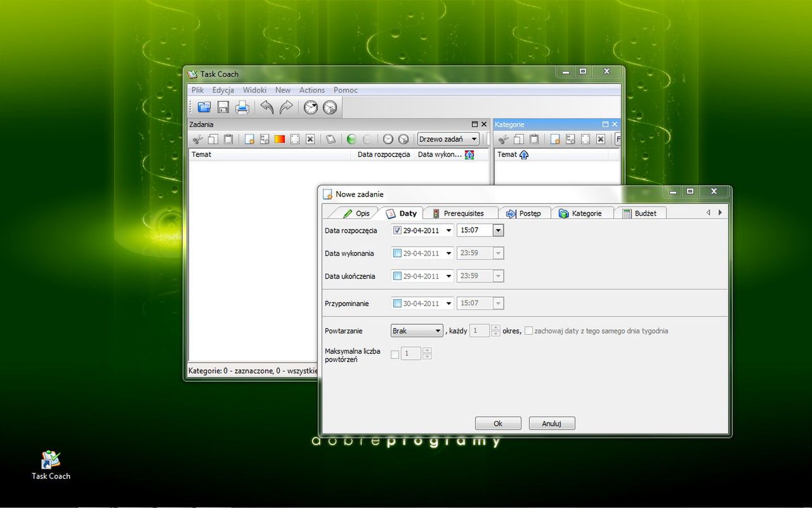
Task: Click the Data rozpoczęcia date field 29-04-2011
Action: pyautogui.click(x=421, y=231)
